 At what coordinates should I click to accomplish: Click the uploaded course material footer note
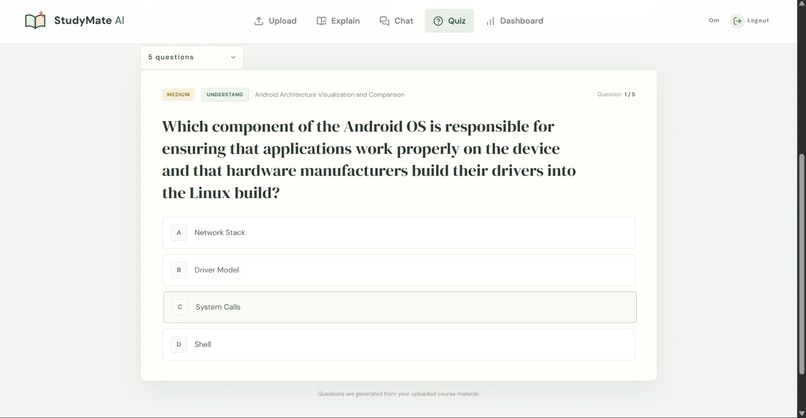coord(398,394)
